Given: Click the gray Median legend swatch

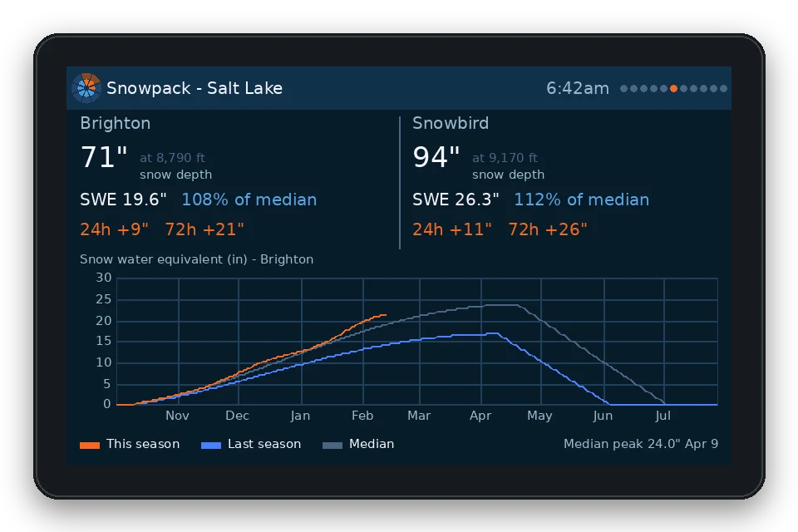Looking at the screenshot, I should pos(332,445).
